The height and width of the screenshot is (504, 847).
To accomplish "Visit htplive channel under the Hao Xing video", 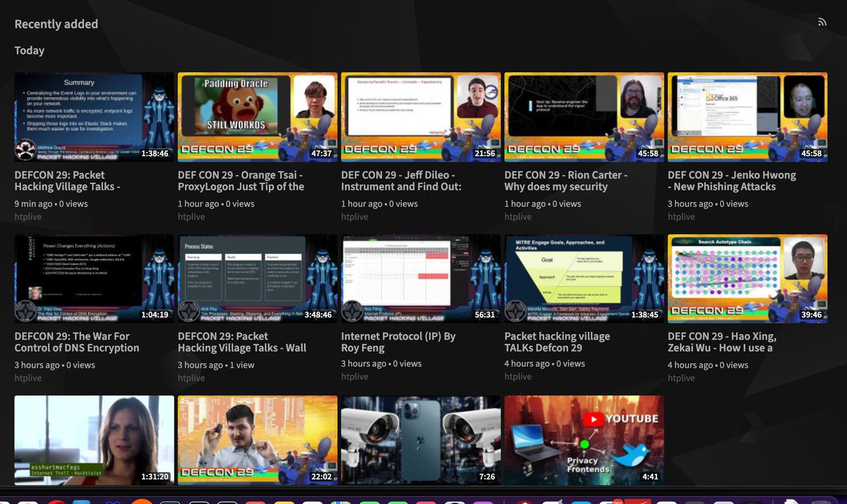I will 681,378.
